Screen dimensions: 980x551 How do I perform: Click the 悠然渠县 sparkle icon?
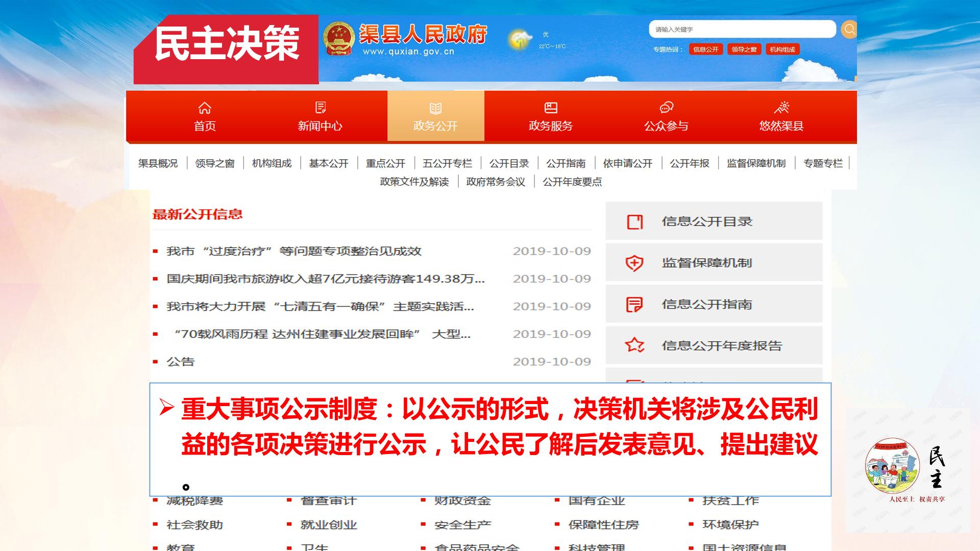coord(781,108)
